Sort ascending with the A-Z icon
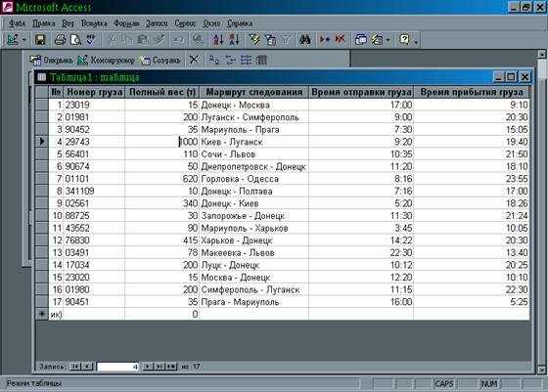 [218, 39]
